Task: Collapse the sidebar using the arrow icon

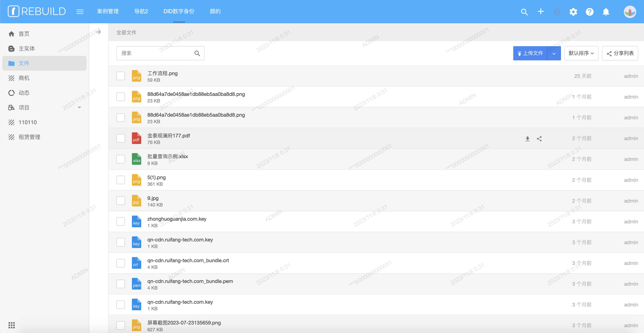Action: [x=99, y=32]
